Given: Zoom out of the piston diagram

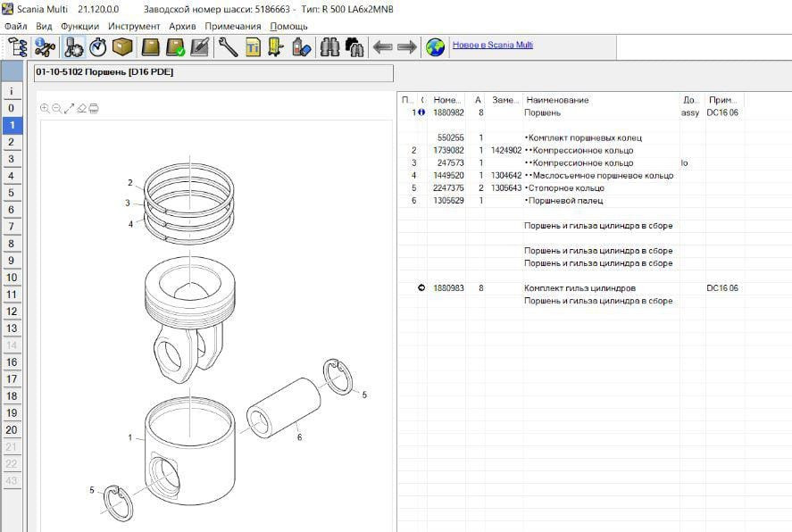Looking at the screenshot, I should tap(57, 108).
